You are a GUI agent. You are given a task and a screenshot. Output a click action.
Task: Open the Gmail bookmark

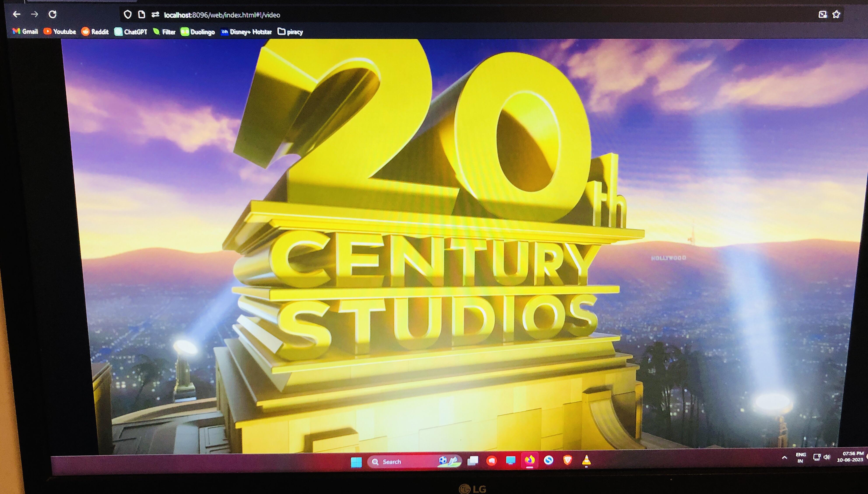[25, 32]
